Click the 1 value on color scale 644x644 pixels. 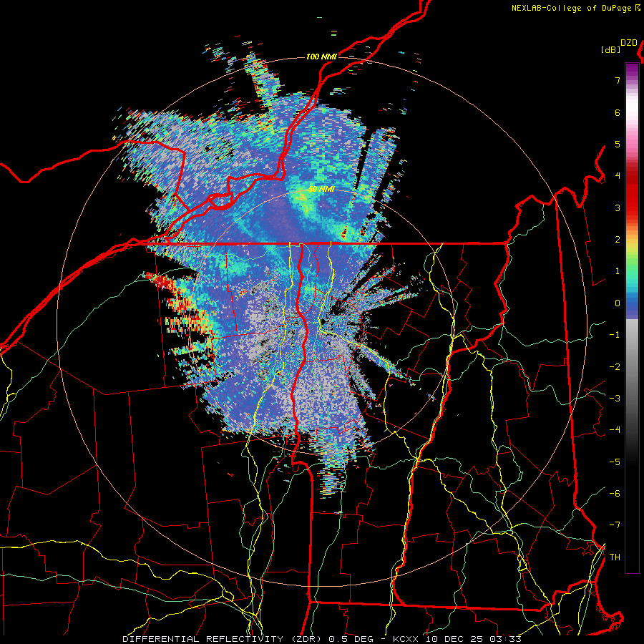618,271
